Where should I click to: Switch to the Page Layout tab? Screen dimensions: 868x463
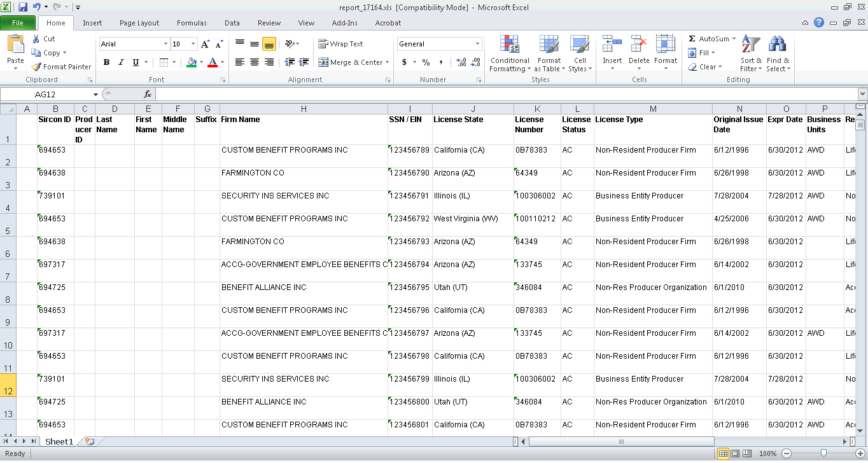point(139,23)
